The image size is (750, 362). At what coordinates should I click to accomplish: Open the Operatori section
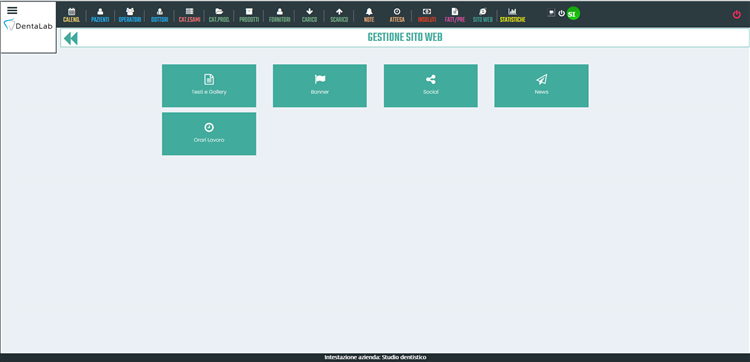130,15
